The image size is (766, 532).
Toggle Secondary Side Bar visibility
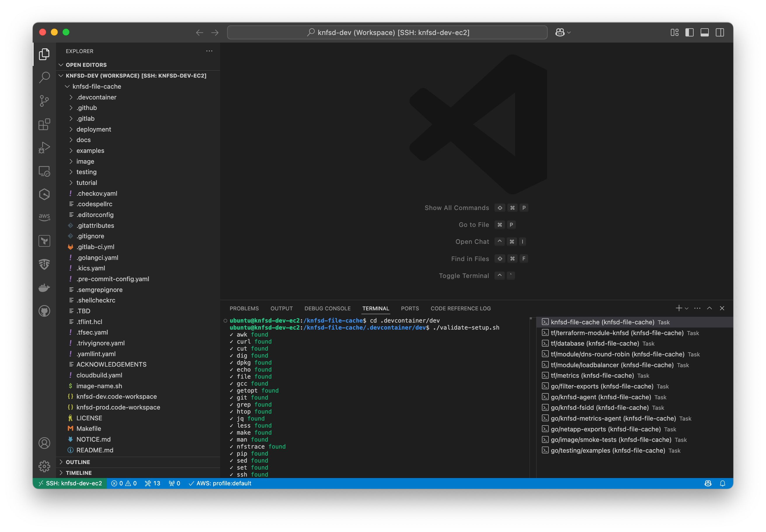coord(719,32)
